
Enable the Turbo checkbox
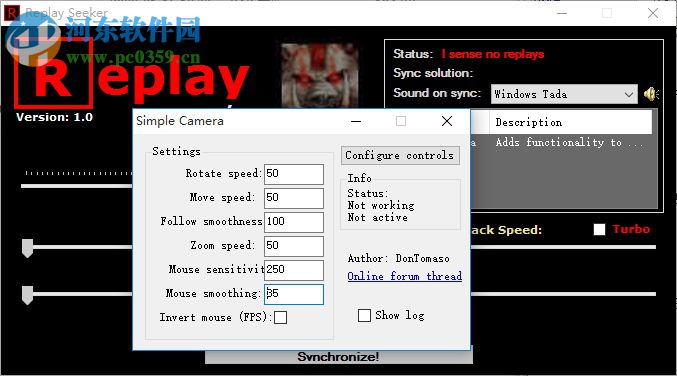pyautogui.click(x=599, y=229)
